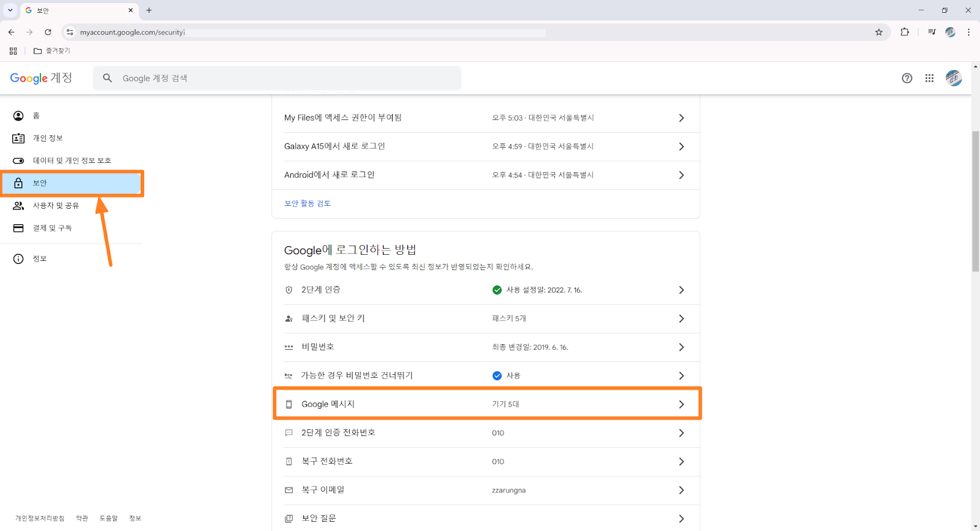Click 기기 5대 status text

(505, 404)
